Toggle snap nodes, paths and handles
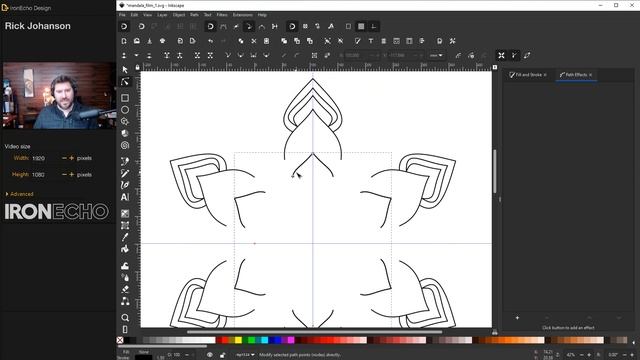The width and height of the screenshot is (640, 360). coord(210,27)
